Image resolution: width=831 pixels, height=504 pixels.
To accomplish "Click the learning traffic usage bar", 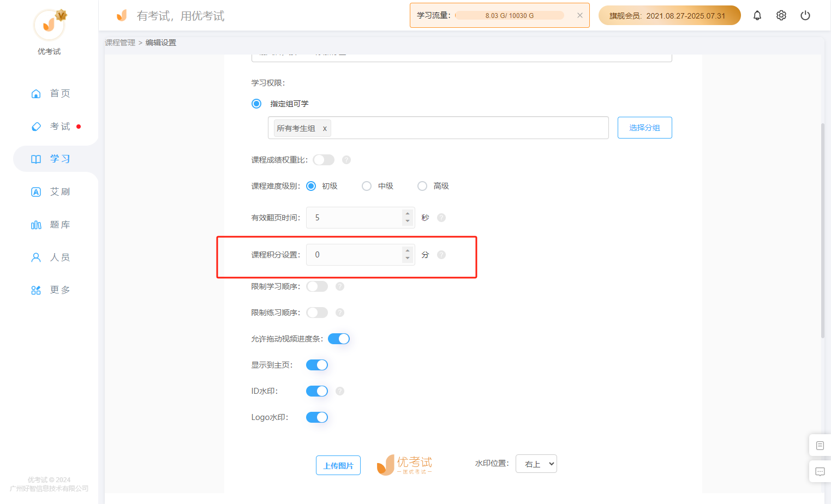I will click(x=509, y=15).
